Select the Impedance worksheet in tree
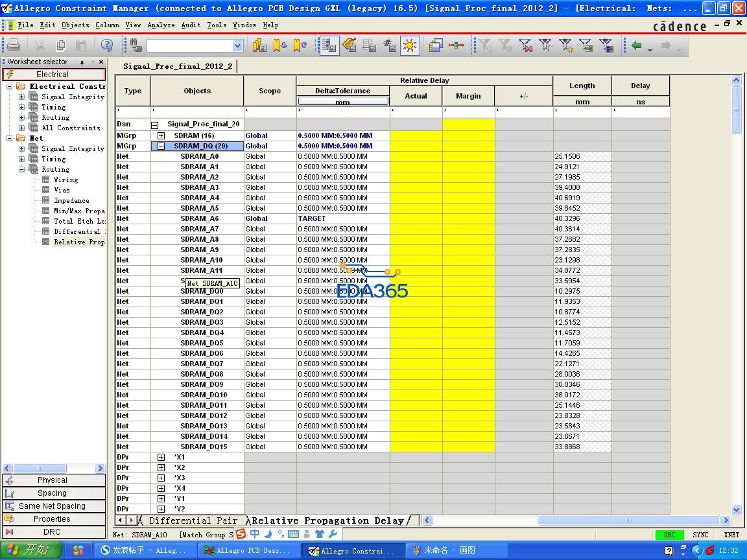747x560 pixels. click(71, 200)
